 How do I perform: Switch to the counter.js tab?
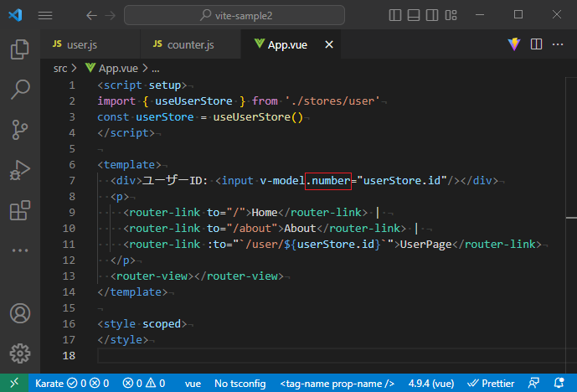[190, 44]
